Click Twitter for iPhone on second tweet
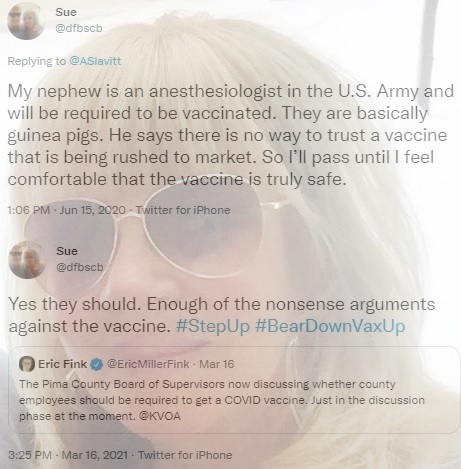This screenshot has height=469, width=461. [x=185, y=455]
